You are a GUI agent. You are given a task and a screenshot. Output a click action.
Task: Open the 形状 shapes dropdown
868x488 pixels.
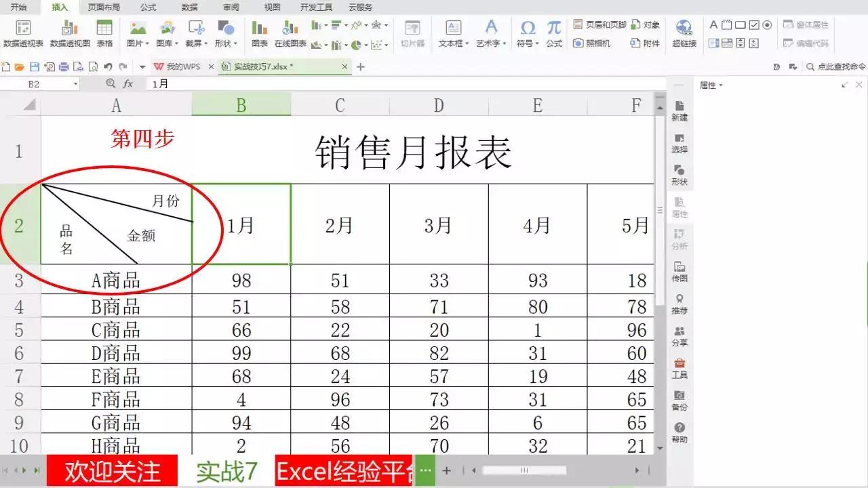pos(226,33)
